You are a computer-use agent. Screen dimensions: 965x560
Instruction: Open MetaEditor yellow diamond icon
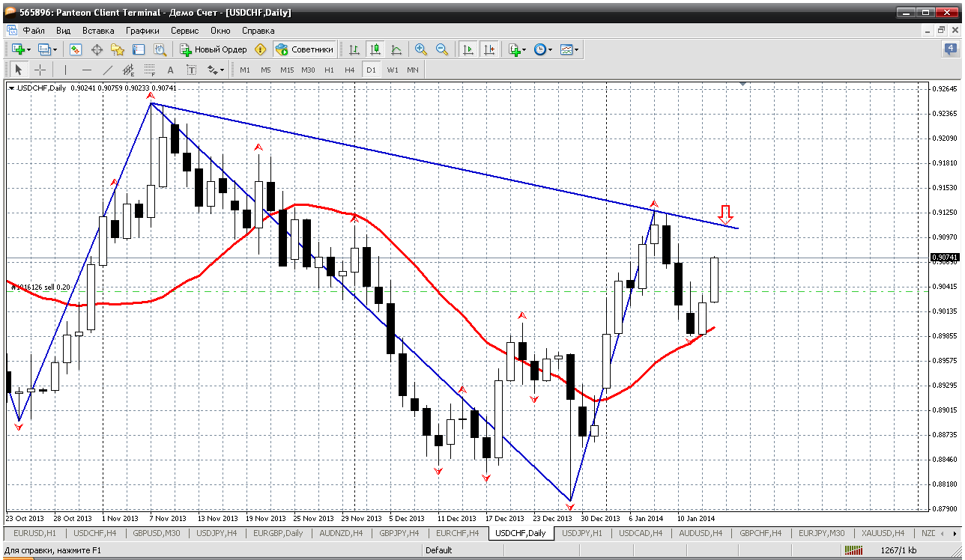coord(261,49)
